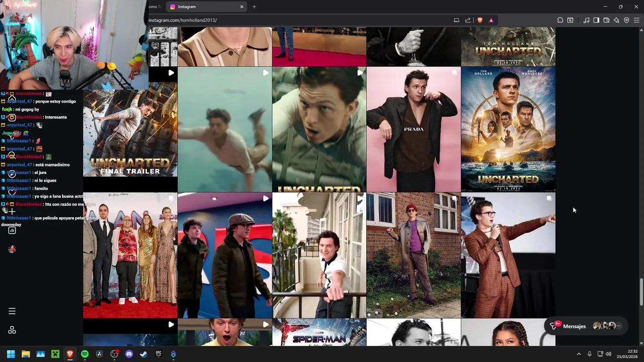The height and width of the screenshot is (362, 644).
Task: Open Brave main hamburger menu
Action: point(636,20)
